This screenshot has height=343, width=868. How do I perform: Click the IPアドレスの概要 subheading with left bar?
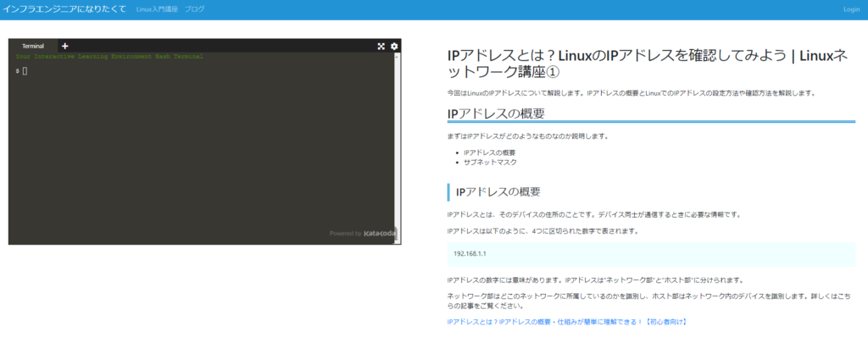pos(498,192)
